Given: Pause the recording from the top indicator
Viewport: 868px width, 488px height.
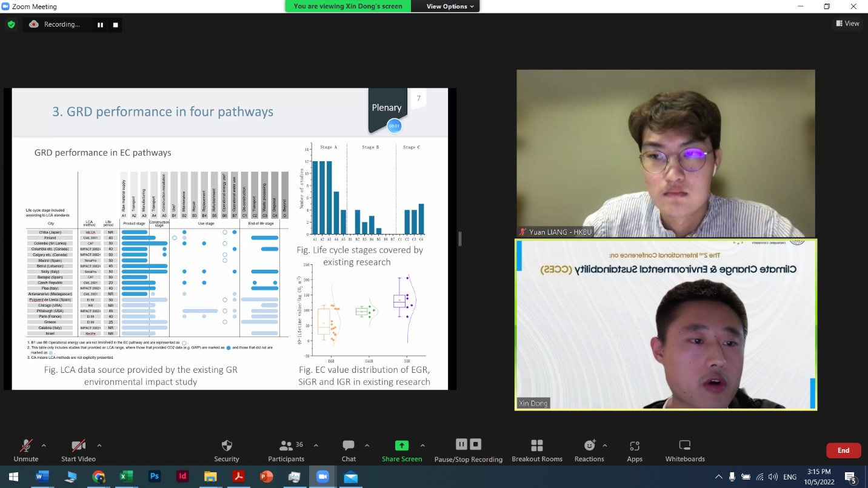Looking at the screenshot, I should [x=100, y=25].
